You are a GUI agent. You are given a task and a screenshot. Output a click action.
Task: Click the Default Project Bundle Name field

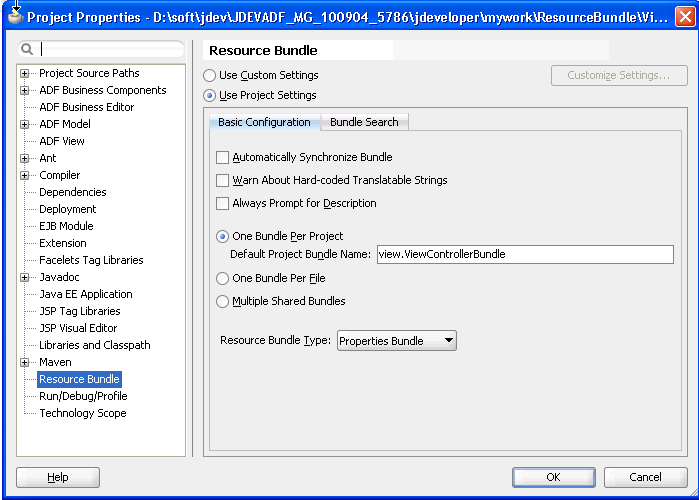525,254
